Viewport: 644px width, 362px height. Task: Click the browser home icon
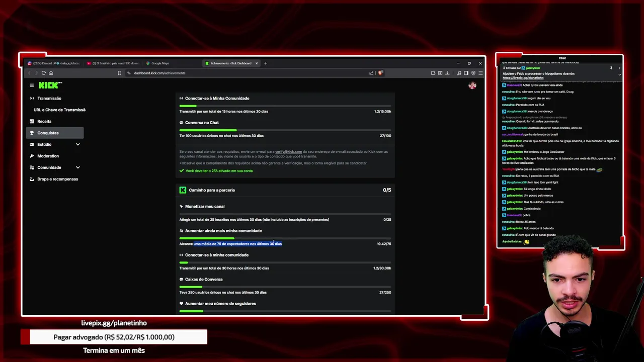[x=51, y=73]
